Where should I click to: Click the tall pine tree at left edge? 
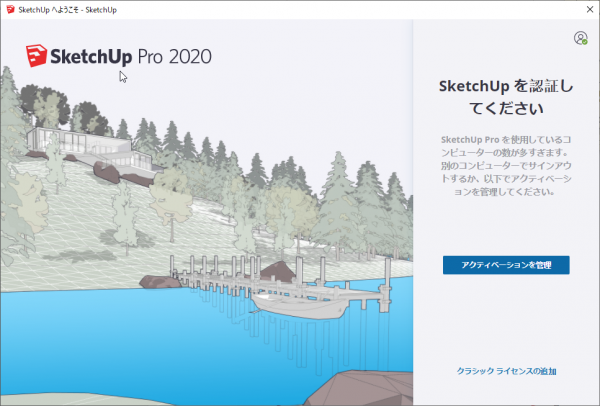(x=10, y=130)
